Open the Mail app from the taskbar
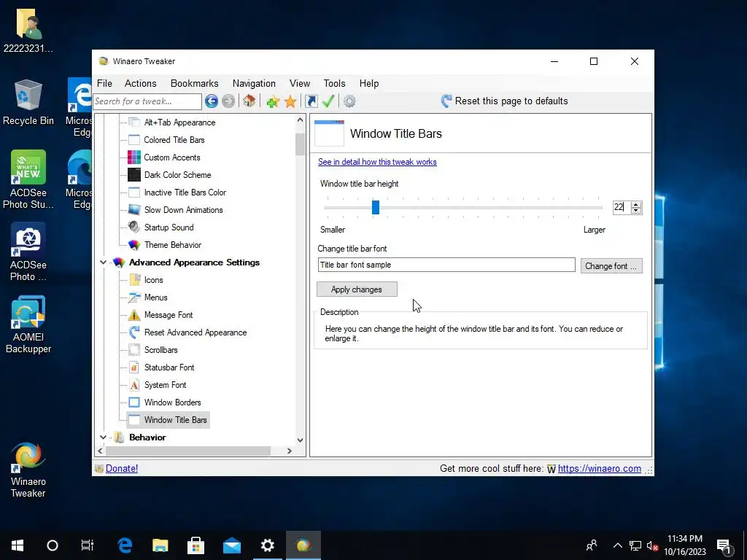Image resolution: width=747 pixels, height=560 pixels. pos(231,545)
